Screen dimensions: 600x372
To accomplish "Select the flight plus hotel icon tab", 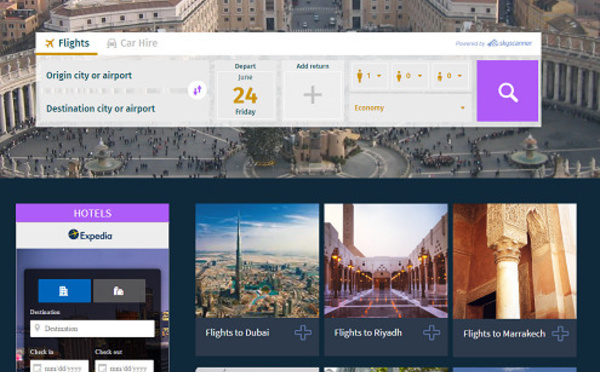I will (x=119, y=291).
